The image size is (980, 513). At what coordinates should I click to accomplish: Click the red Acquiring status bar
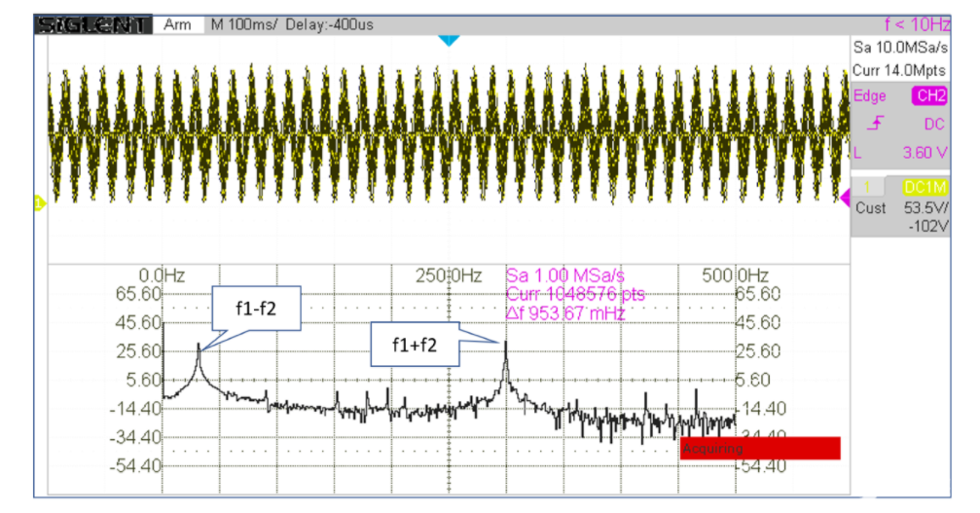760,448
